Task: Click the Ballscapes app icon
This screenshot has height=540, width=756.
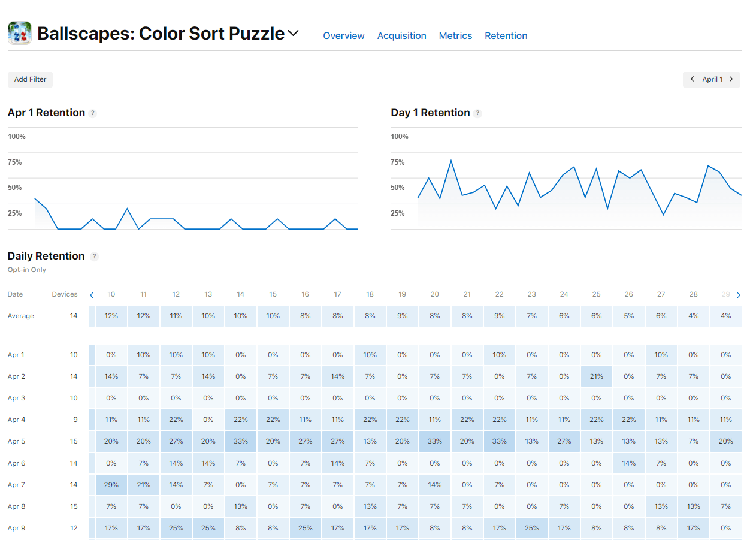Action: (20, 34)
